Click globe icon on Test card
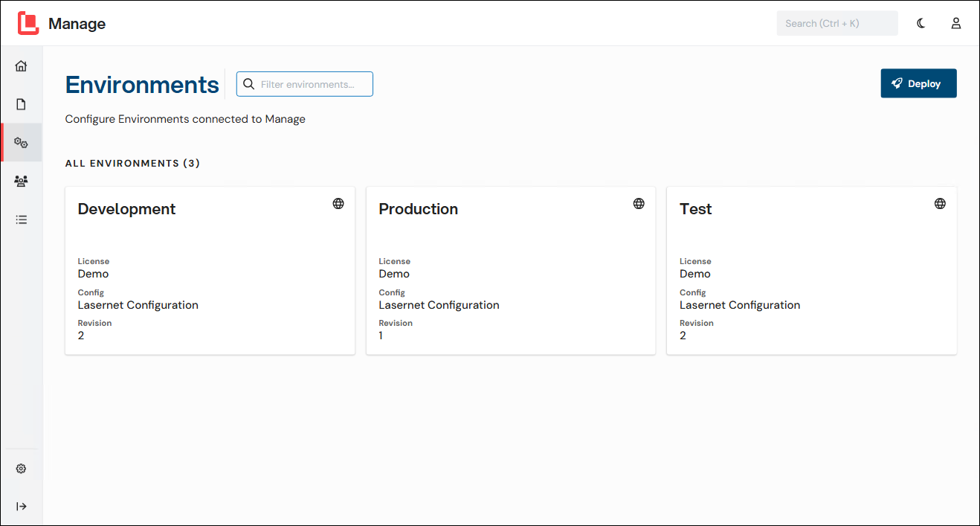This screenshot has width=980, height=526. 940,203
